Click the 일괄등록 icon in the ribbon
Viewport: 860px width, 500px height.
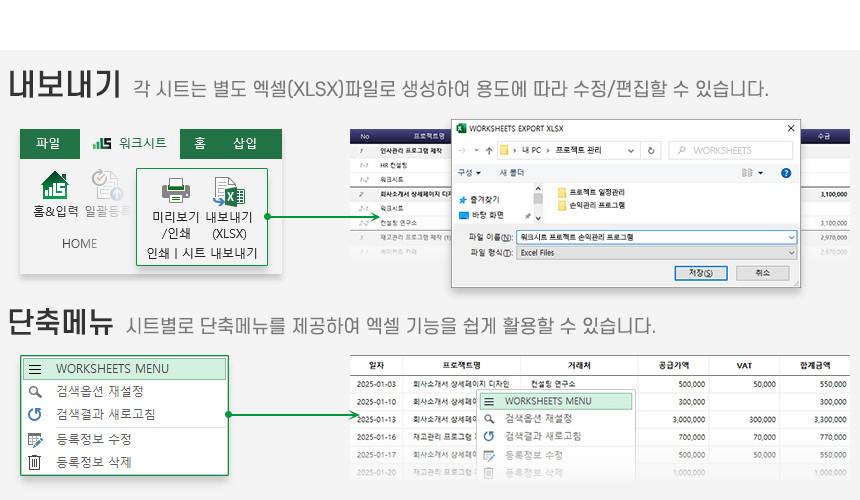click(x=106, y=186)
